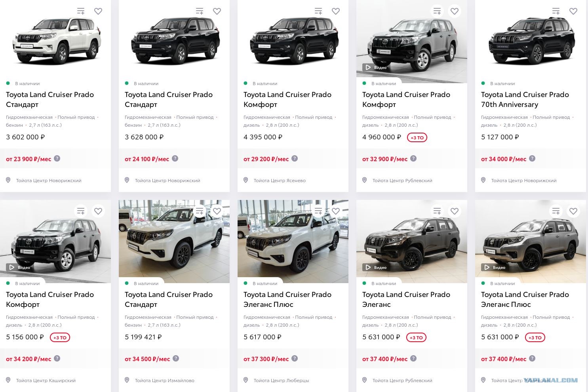Play video on the 4 960 000 ₽ Prado
This screenshot has width=588, height=392.
click(376, 68)
